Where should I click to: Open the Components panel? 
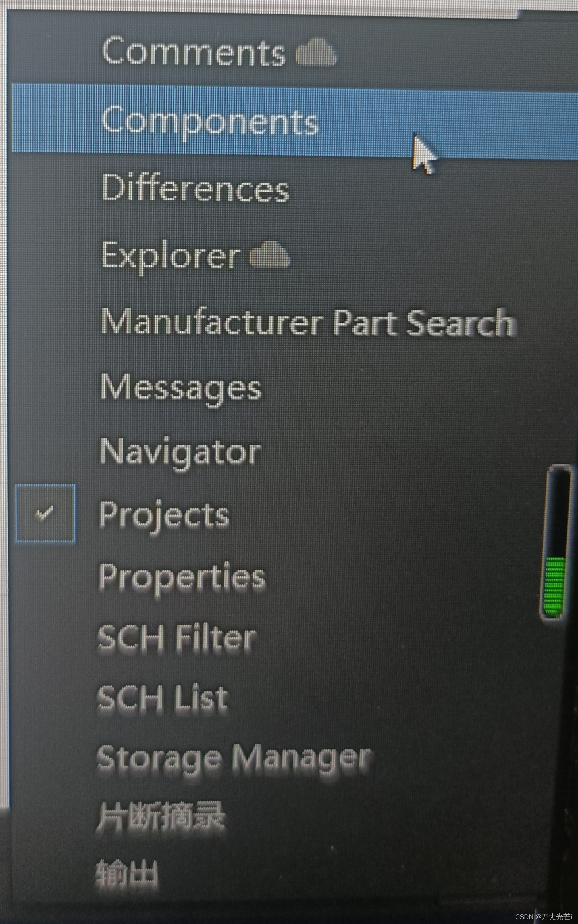(294, 120)
